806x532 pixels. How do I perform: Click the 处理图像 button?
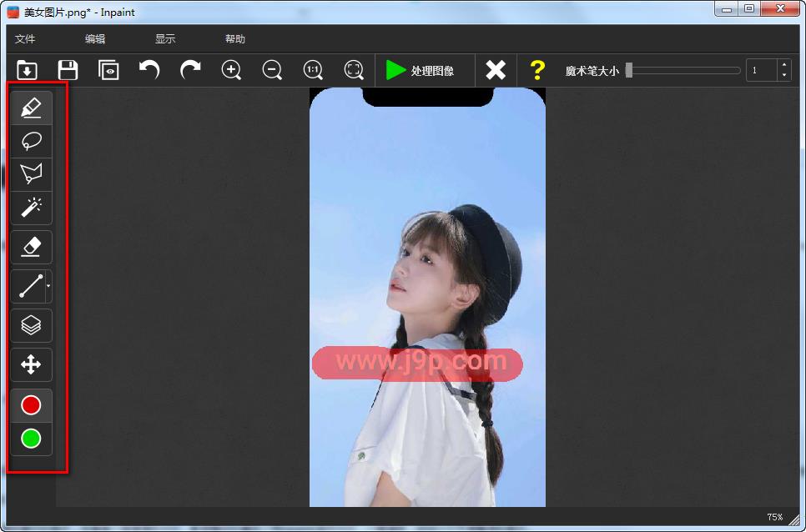point(421,70)
